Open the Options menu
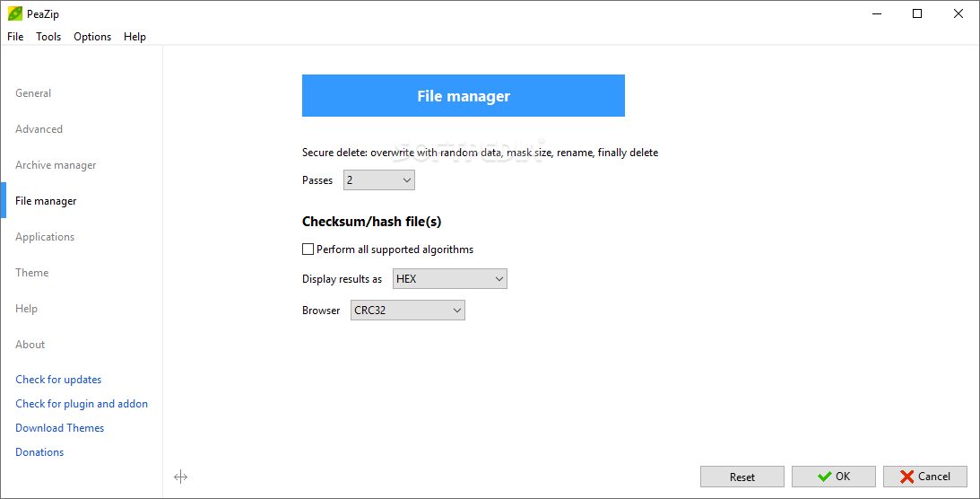The height and width of the screenshot is (499, 980). point(92,36)
